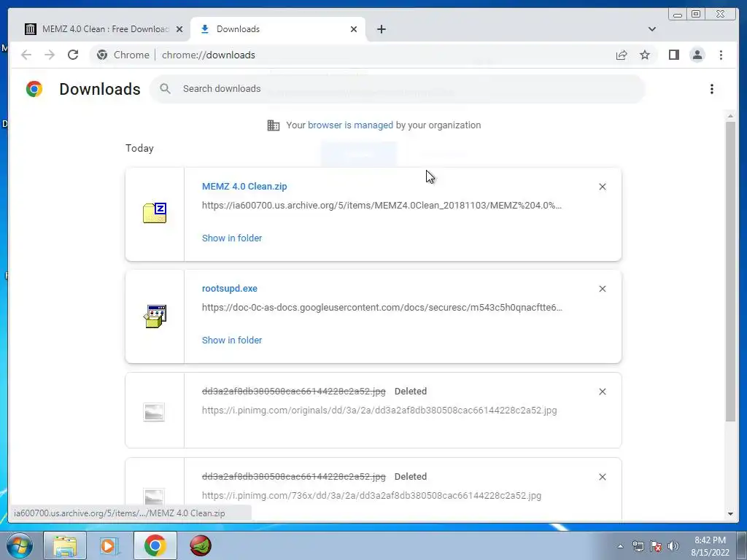The image size is (747, 560).
Task: Click the pinimg originals jpg URL
Action: 379,411
